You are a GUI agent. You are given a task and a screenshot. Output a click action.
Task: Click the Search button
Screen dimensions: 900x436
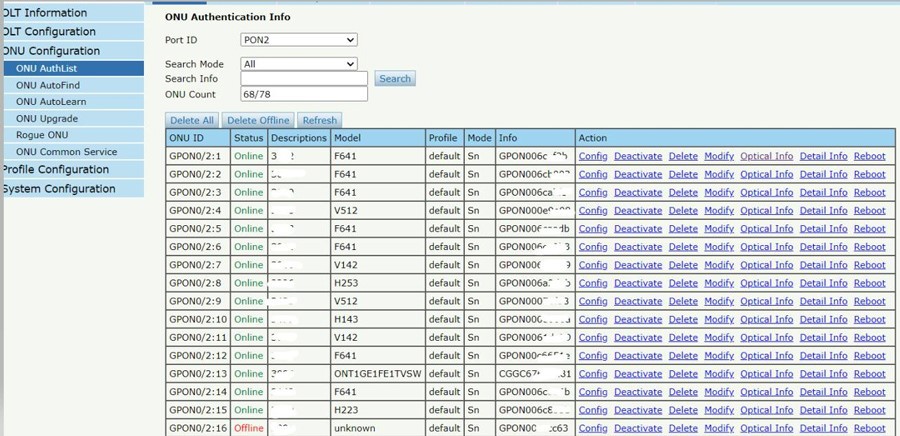click(x=395, y=79)
